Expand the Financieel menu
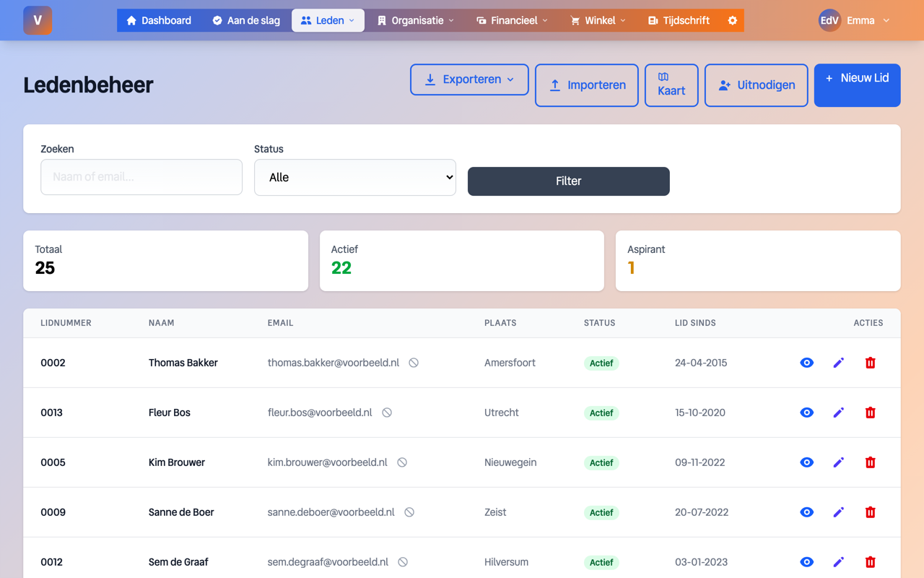This screenshot has height=578, width=924. click(x=512, y=20)
